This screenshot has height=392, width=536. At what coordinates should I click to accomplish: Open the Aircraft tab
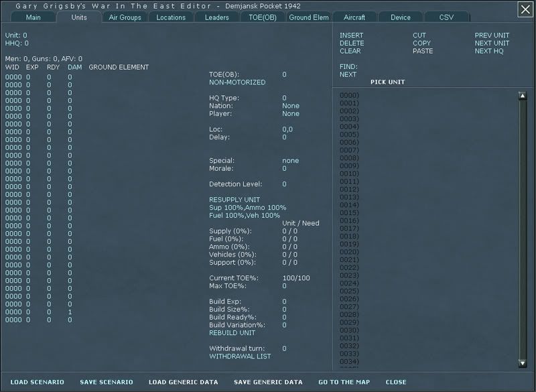(354, 17)
